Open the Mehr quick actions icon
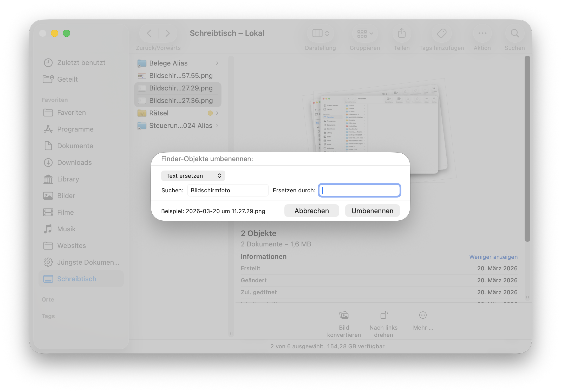The image size is (561, 392). tap(423, 315)
